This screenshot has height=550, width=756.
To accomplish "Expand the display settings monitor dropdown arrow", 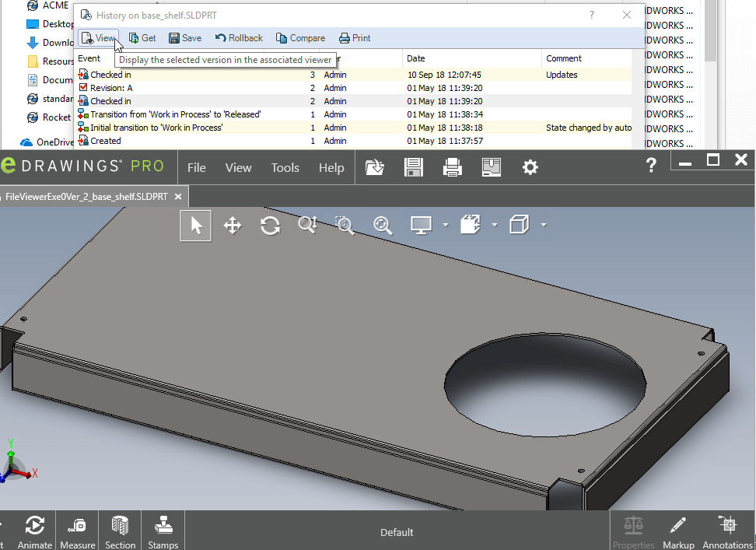I will point(446,226).
